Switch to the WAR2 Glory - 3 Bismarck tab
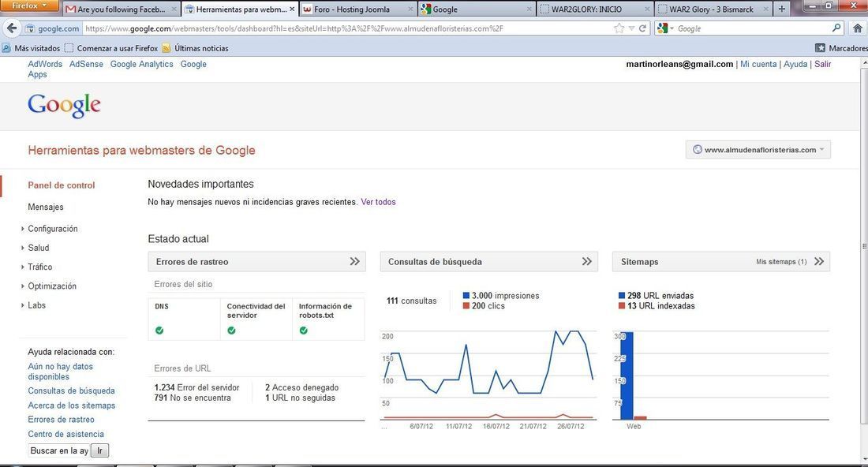This screenshot has width=868, height=467. click(713, 9)
